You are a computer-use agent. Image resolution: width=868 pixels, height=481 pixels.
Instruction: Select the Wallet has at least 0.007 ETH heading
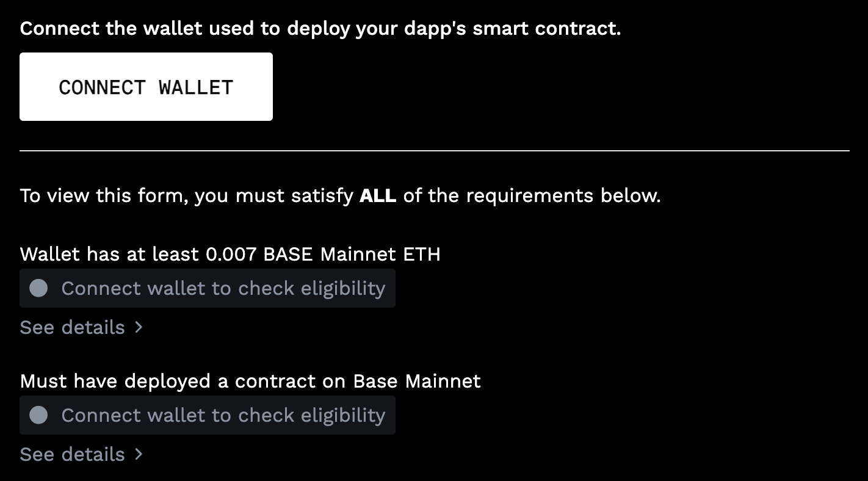(x=230, y=254)
